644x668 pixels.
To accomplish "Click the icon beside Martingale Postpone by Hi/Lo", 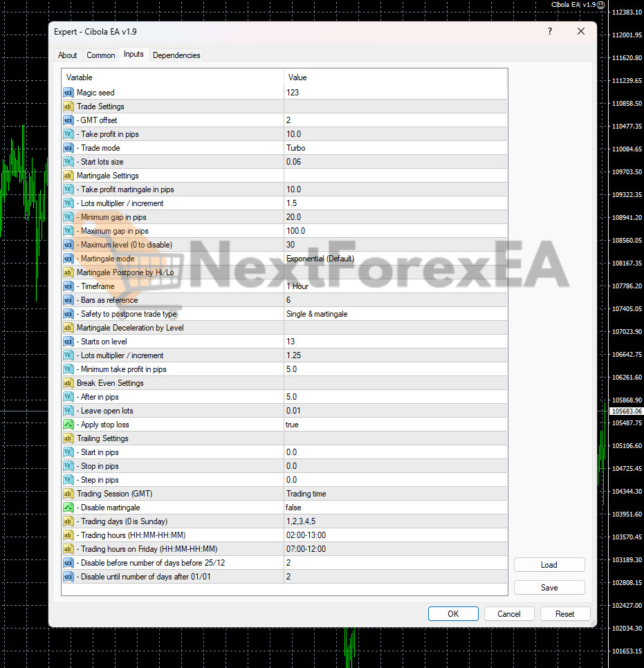I will coord(68,272).
